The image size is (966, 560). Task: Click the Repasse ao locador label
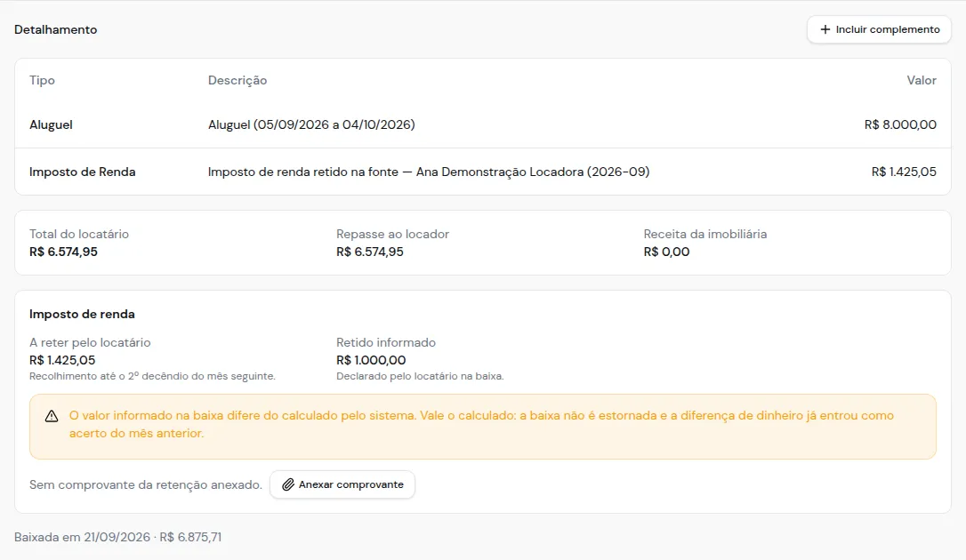pos(392,234)
